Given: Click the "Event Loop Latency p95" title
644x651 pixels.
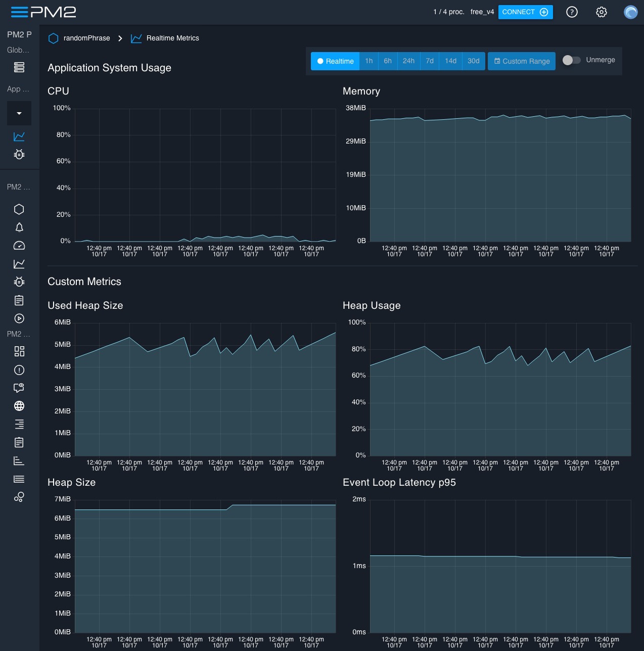Looking at the screenshot, I should click(399, 482).
